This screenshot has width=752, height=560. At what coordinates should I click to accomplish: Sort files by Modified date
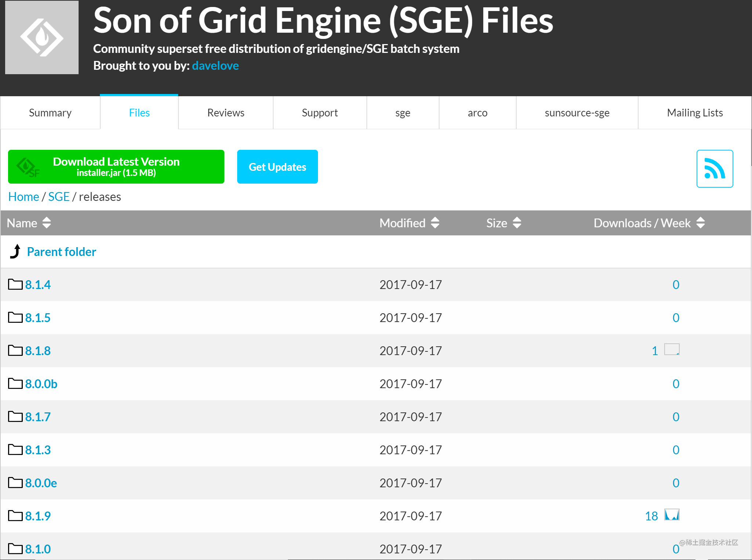point(434,223)
